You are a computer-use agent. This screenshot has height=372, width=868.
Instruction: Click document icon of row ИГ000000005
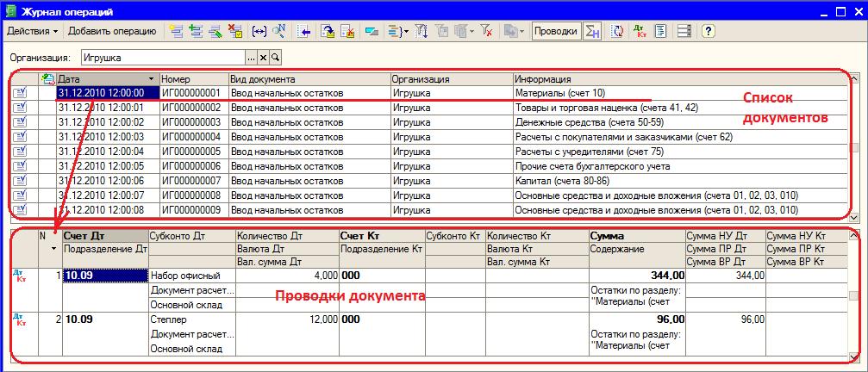19,152
